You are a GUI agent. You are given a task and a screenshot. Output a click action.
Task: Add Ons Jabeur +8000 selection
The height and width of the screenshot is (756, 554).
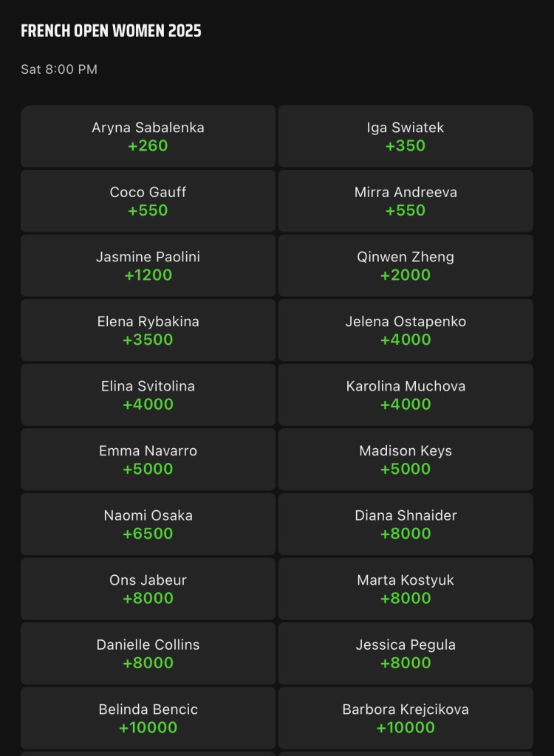click(x=148, y=588)
